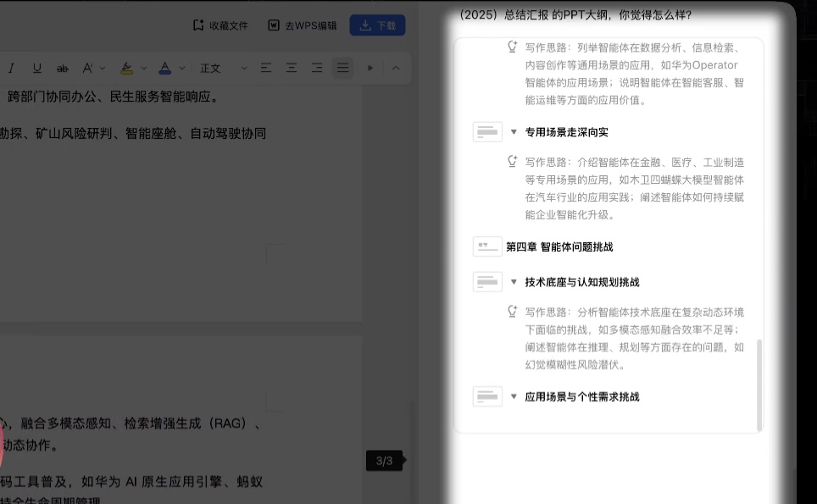Toggle justify alignment
Image resolution: width=817 pixels, height=504 pixels.
pos(342,68)
